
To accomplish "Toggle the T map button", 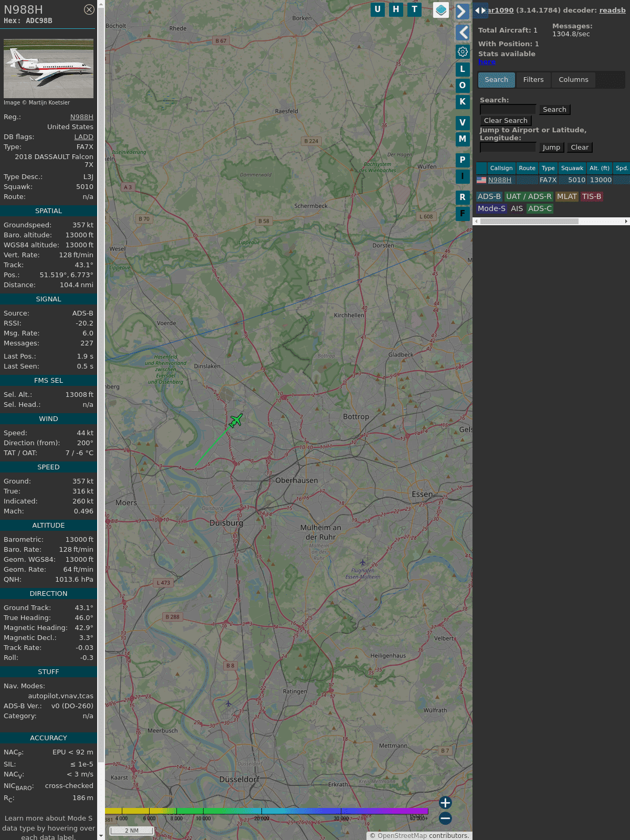I will [x=414, y=9].
